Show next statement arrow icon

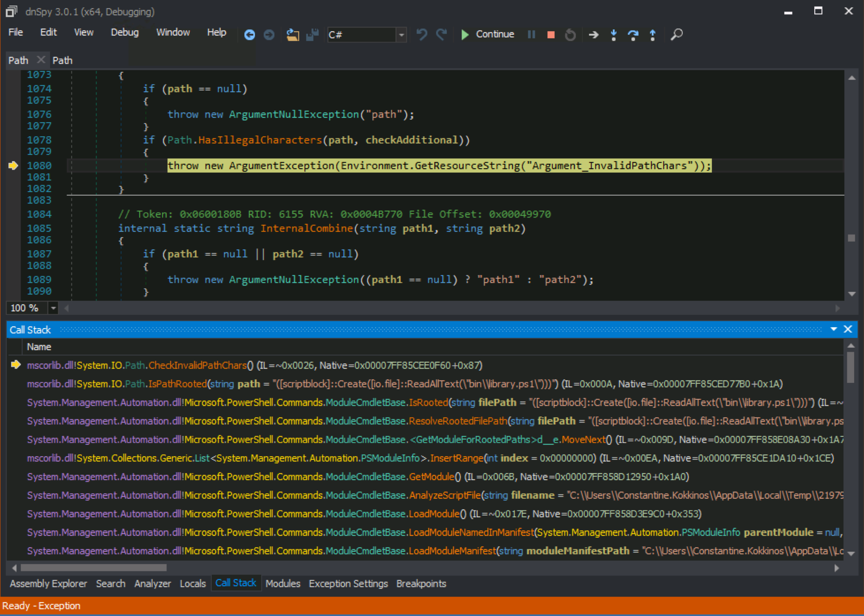pos(594,34)
